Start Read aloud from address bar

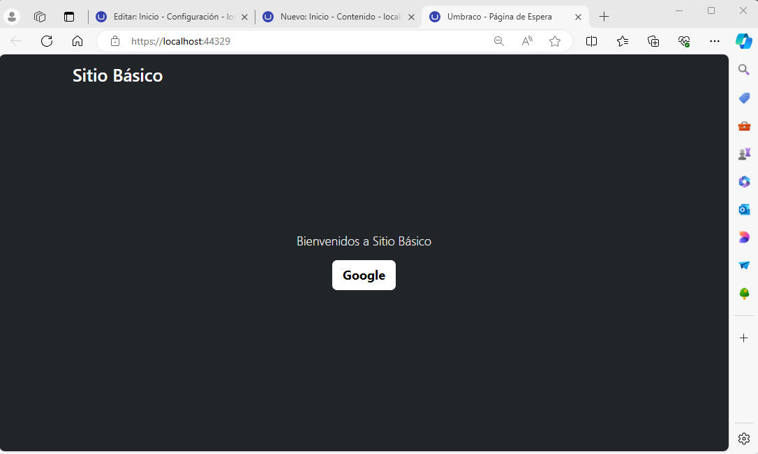pyautogui.click(x=526, y=41)
